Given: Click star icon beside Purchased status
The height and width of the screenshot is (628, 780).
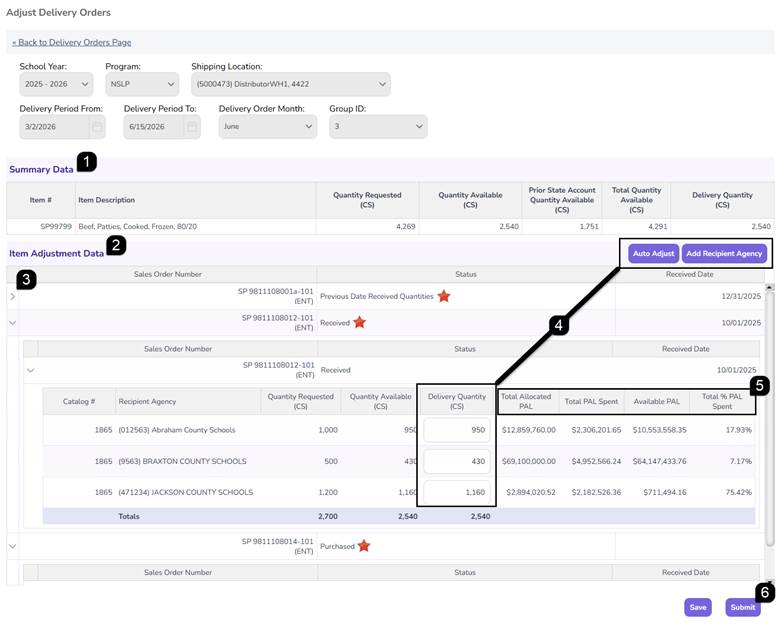Looking at the screenshot, I should [364, 546].
